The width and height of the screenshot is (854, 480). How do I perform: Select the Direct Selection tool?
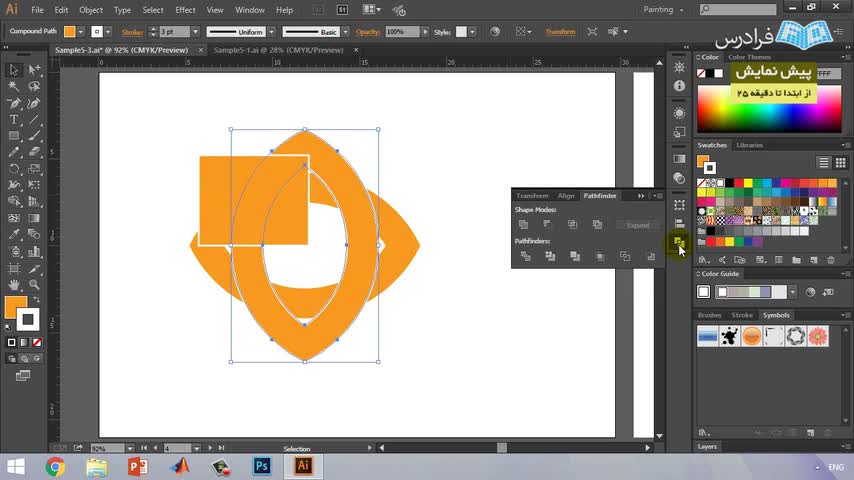tap(34, 70)
